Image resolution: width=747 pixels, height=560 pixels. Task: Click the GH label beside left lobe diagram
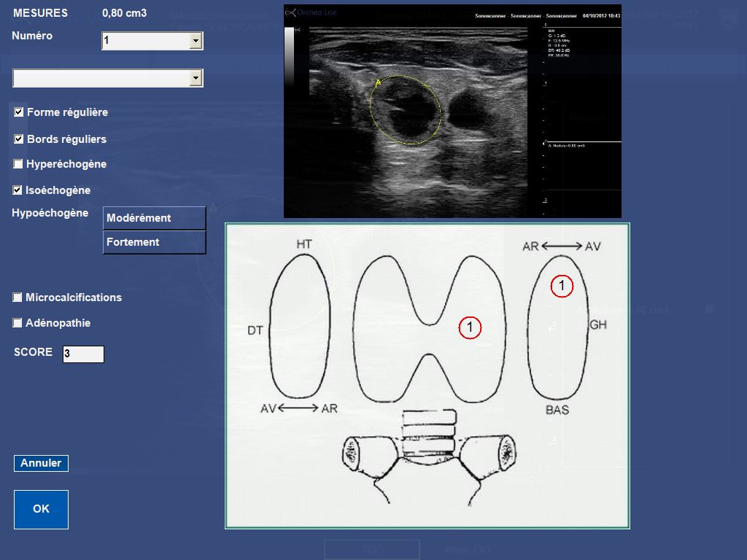[x=598, y=324]
